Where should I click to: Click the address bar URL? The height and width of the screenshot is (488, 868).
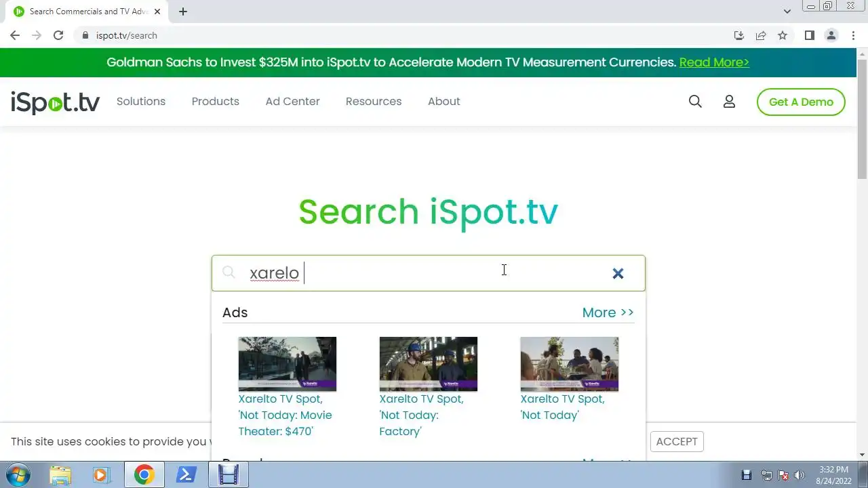coord(126,35)
